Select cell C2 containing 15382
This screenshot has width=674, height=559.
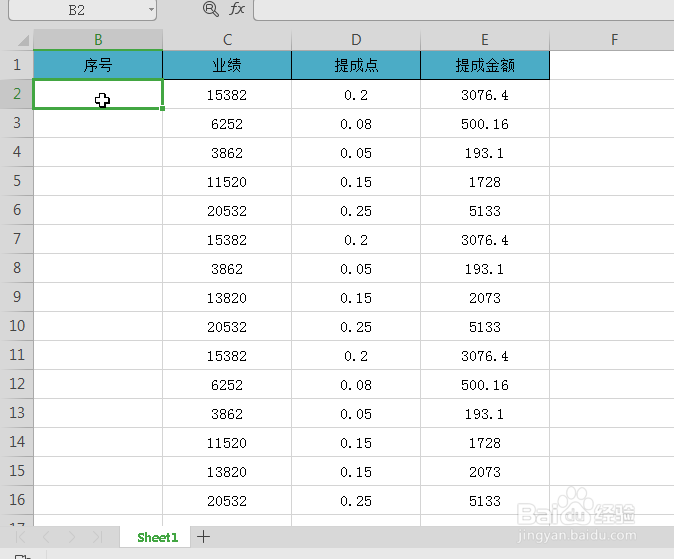pyautogui.click(x=227, y=95)
